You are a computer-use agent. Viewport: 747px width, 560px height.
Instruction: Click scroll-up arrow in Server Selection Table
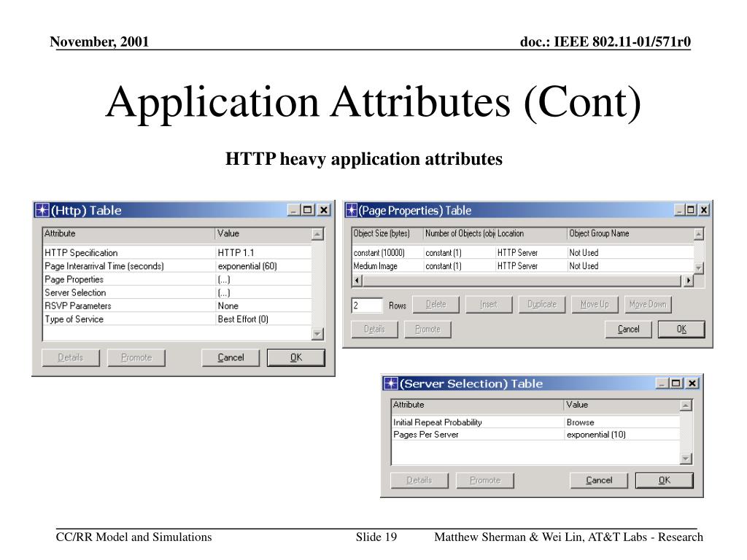click(686, 405)
